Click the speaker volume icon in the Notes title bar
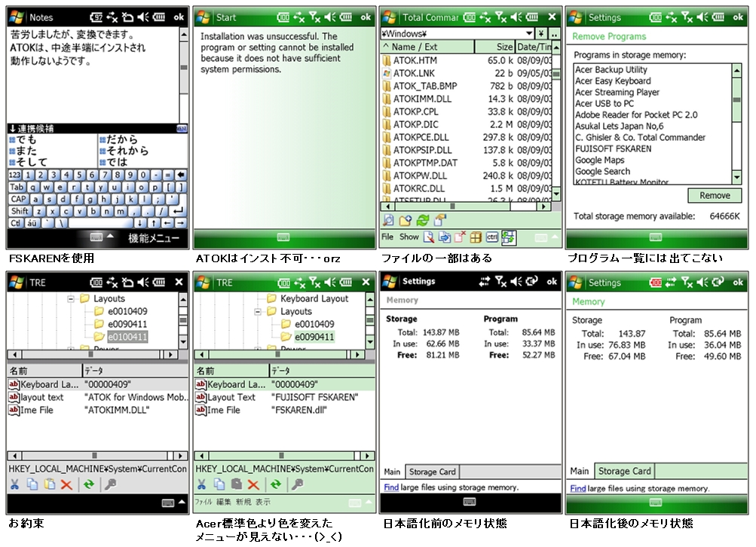 (x=142, y=17)
